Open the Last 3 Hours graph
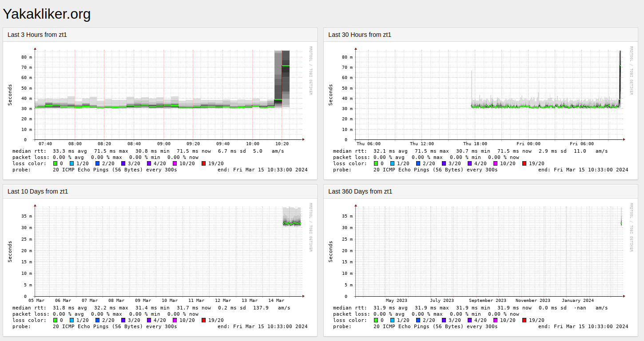Image resolution: width=644 pixels, height=341 pixels. pyautogui.click(x=160, y=110)
